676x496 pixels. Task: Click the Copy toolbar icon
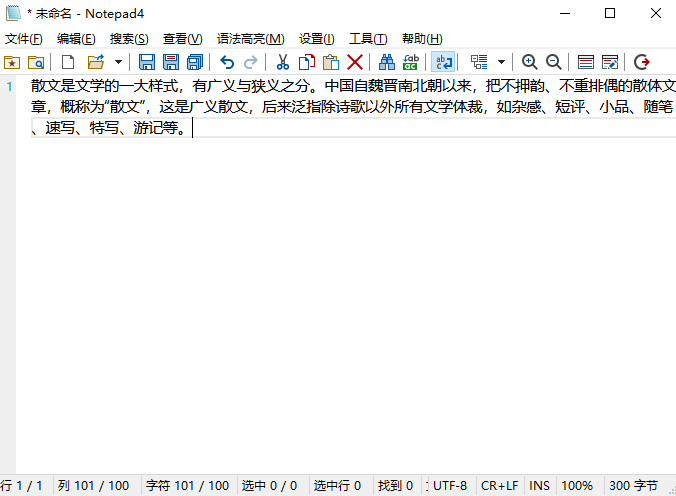coord(307,63)
